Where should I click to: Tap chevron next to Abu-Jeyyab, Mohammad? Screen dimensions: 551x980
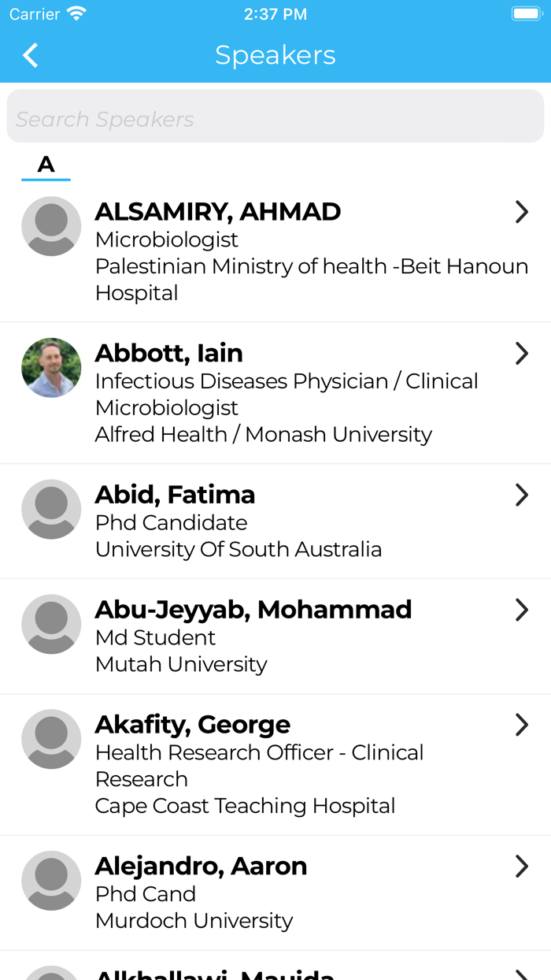pos(521,610)
